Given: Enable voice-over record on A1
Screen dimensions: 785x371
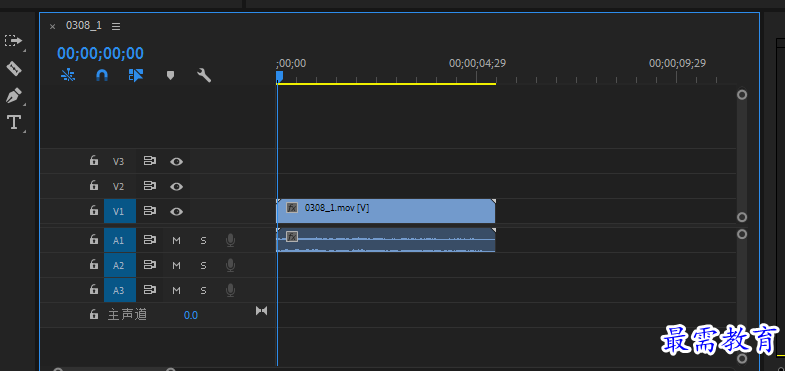Looking at the screenshot, I should [x=230, y=240].
